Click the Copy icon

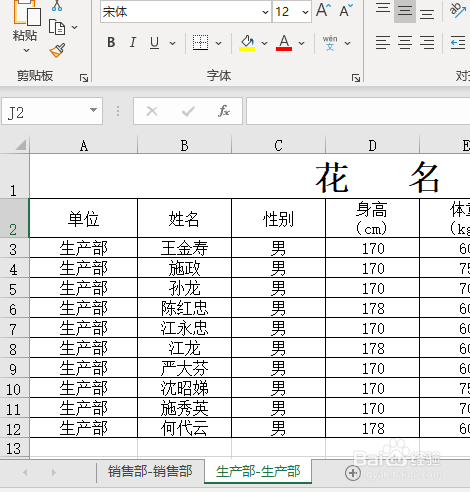click(x=57, y=27)
